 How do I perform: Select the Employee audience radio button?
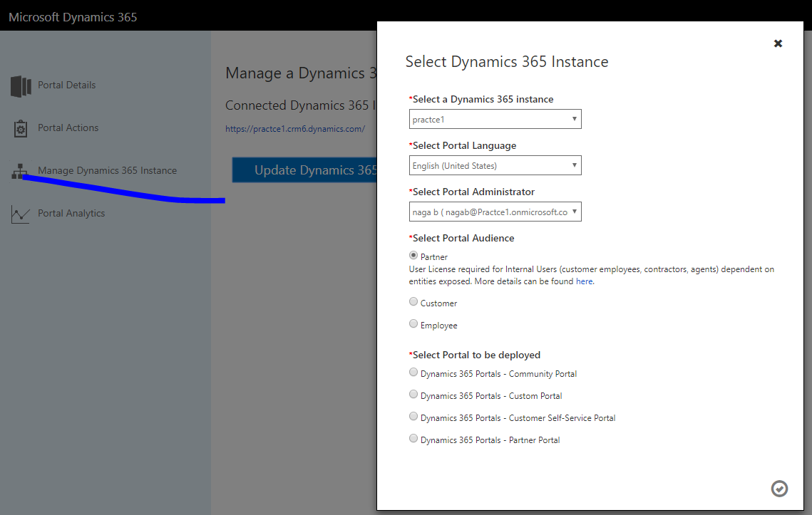pos(413,323)
